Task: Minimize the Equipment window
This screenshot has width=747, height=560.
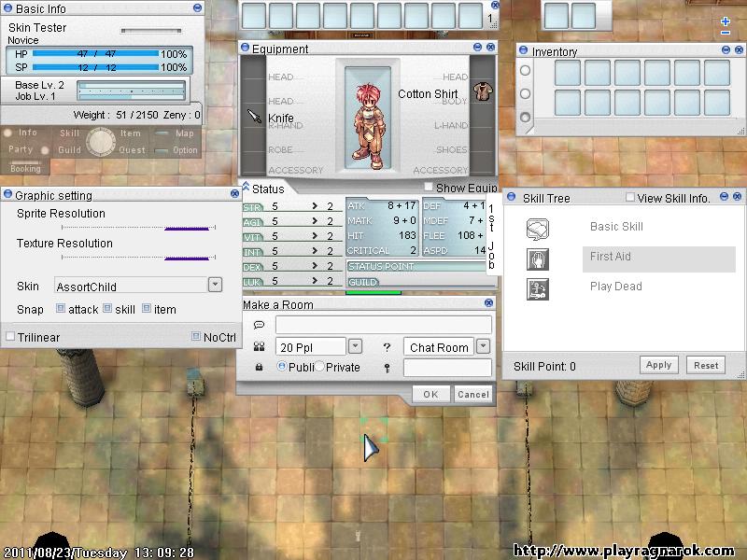Action: point(478,47)
